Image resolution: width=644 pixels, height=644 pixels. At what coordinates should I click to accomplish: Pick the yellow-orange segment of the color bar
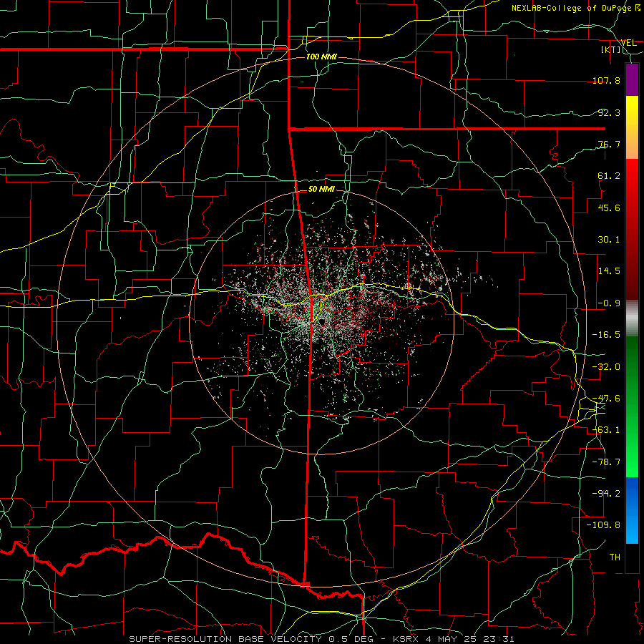click(x=632, y=127)
